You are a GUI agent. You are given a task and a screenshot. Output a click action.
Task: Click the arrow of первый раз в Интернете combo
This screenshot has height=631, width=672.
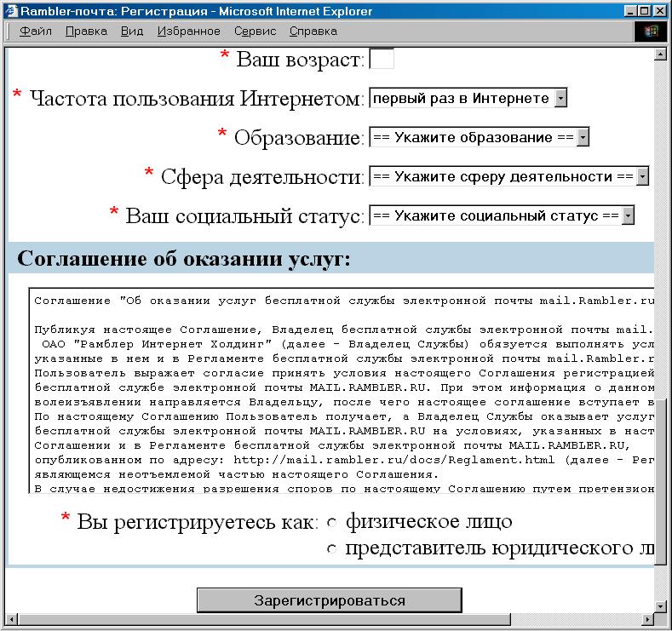560,98
